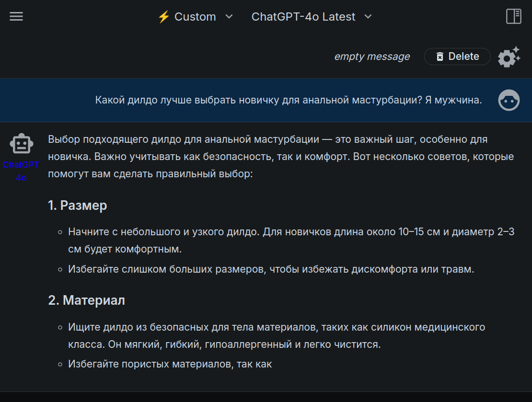This screenshot has width=532, height=402.
Task: Click the Delete button
Action: click(x=457, y=57)
